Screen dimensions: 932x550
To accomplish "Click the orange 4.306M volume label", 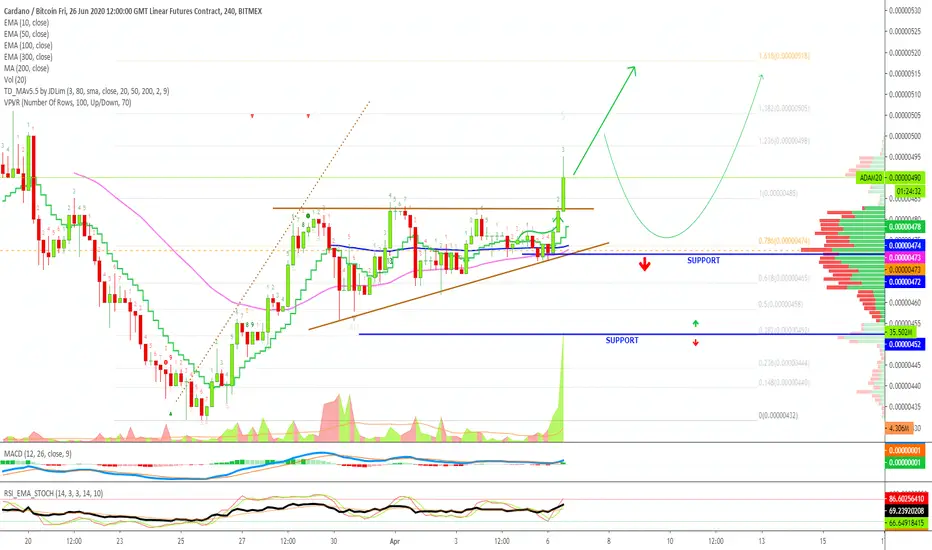I will (x=899, y=428).
